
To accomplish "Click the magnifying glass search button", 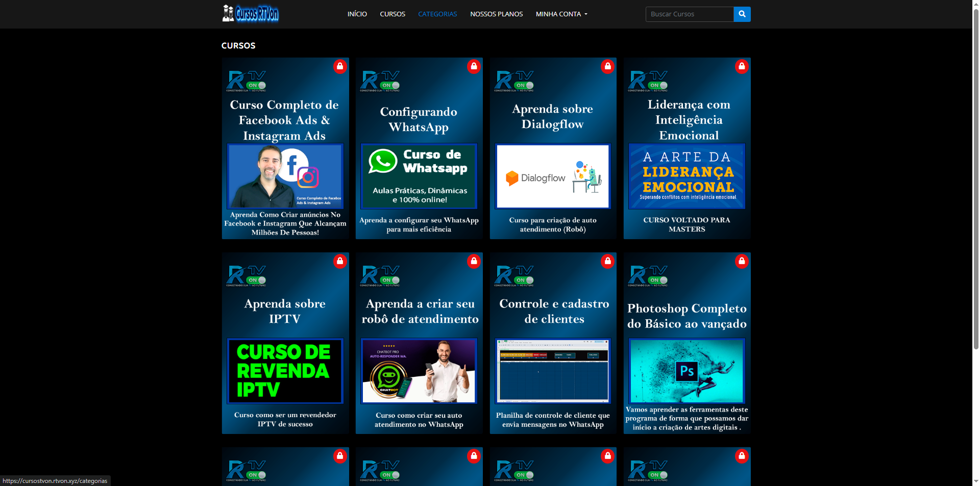I will point(742,14).
